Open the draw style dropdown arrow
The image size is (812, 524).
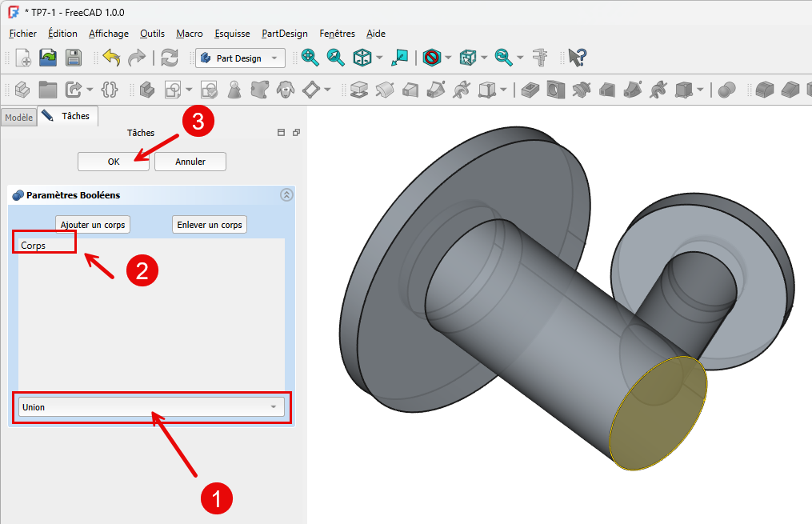tap(448, 58)
